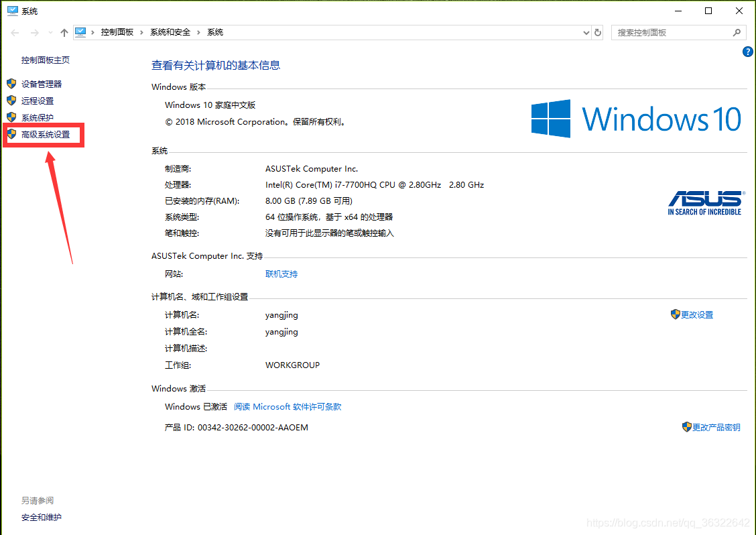Open 高级系统设置 link
The height and width of the screenshot is (535, 756).
(x=46, y=135)
